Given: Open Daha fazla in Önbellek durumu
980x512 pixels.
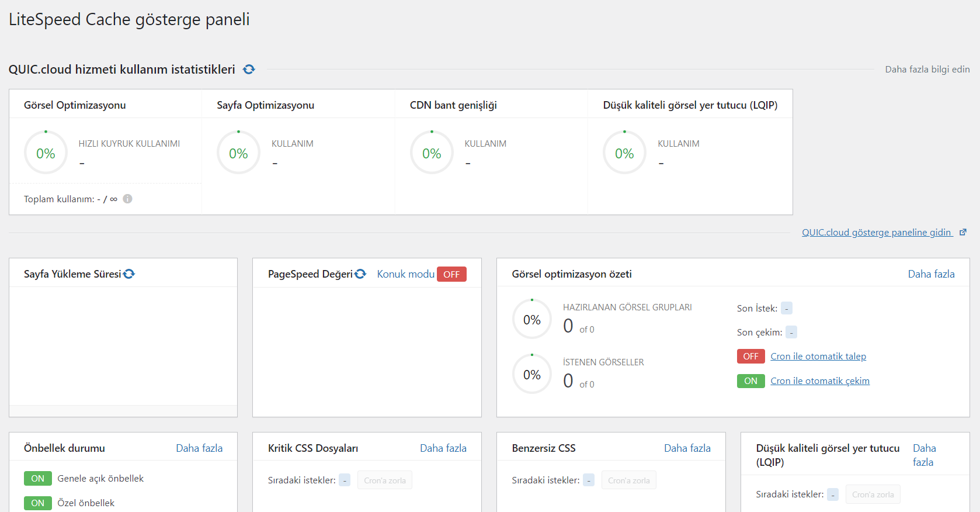Looking at the screenshot, I should coord(199,448).
